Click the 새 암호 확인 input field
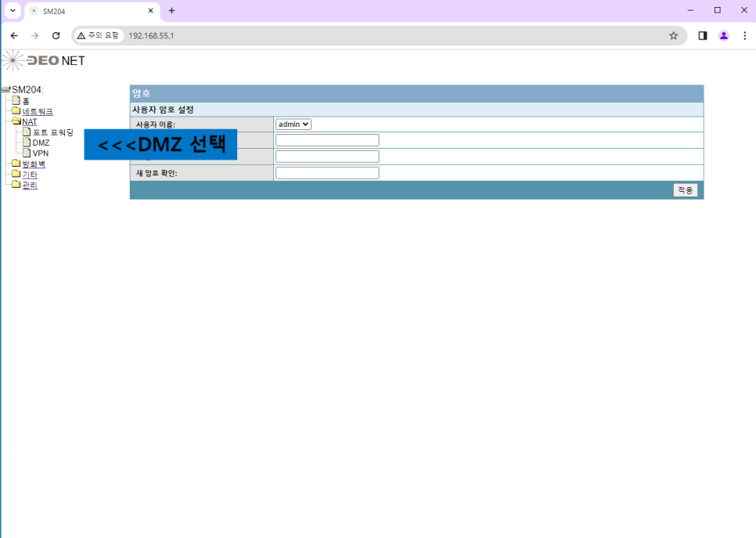The width and height of the screenshot is (756, 538). click(x=327, y=173)
